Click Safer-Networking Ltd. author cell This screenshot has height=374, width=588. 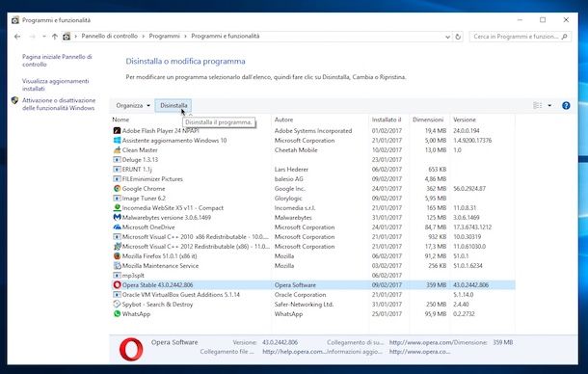pos(304,305)
